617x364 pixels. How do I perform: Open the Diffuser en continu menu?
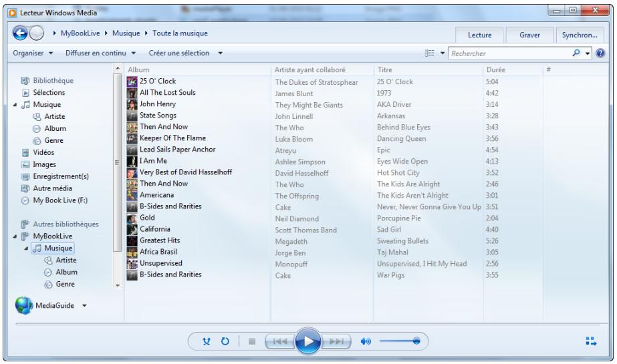pyautogui.click(x=100, y=53)
